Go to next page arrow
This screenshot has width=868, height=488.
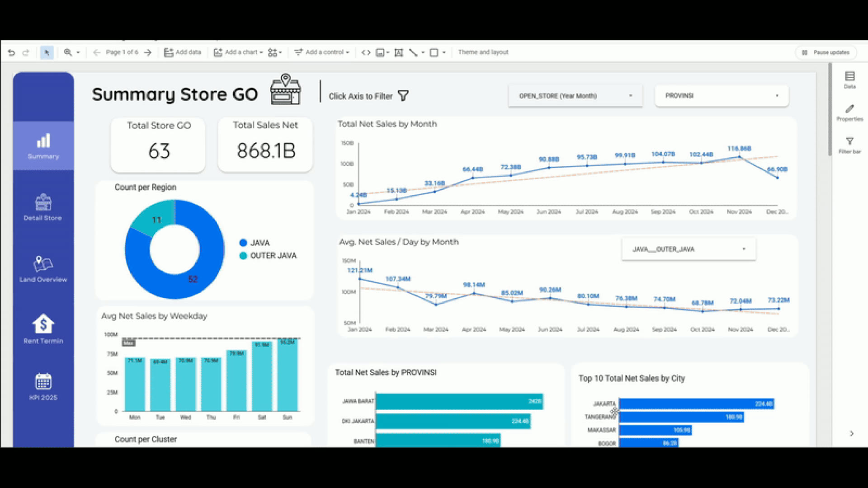point(148,52)
